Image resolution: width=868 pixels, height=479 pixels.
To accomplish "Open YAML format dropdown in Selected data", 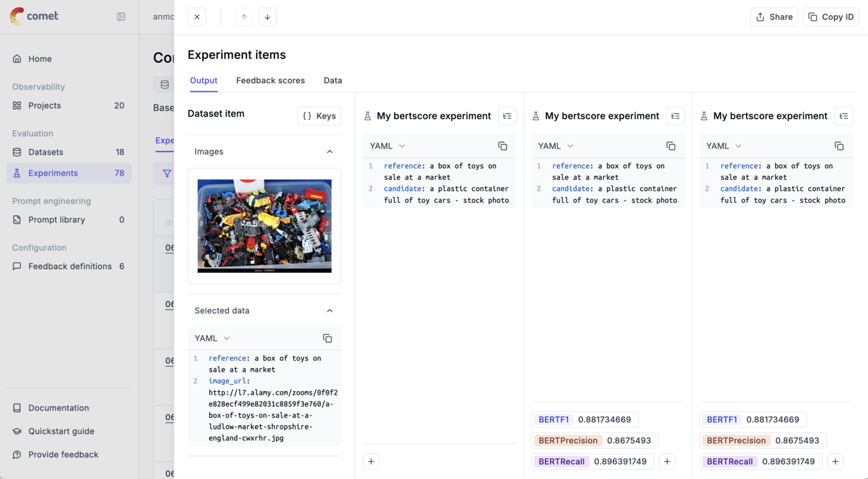I will click(x=212, y=338).
